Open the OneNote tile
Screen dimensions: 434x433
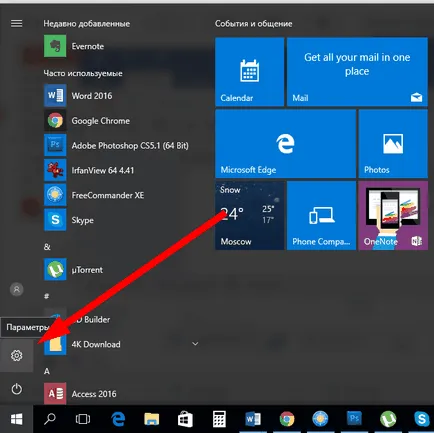(393, 215)
